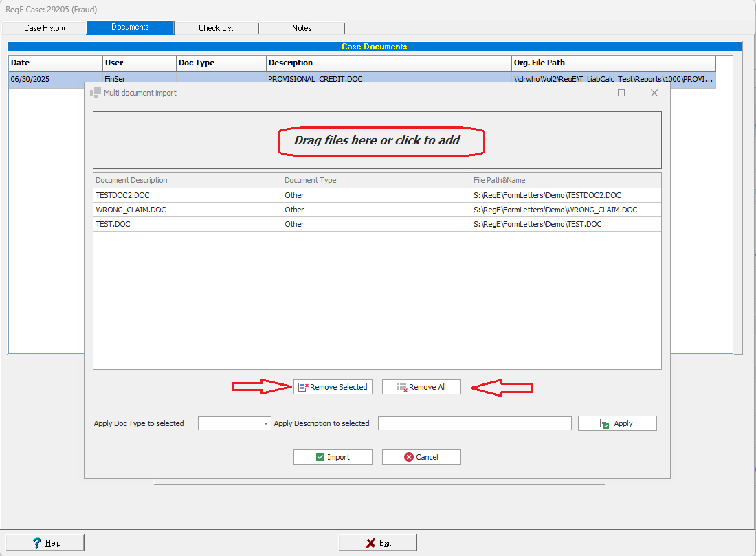Open Help with the question mark button
The width and height of the screenshot is (756, 556).
pos(45,543)
